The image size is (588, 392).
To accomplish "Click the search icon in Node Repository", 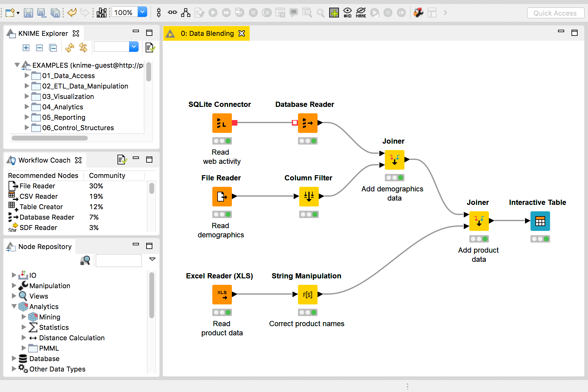I will (x=85, y=260).
